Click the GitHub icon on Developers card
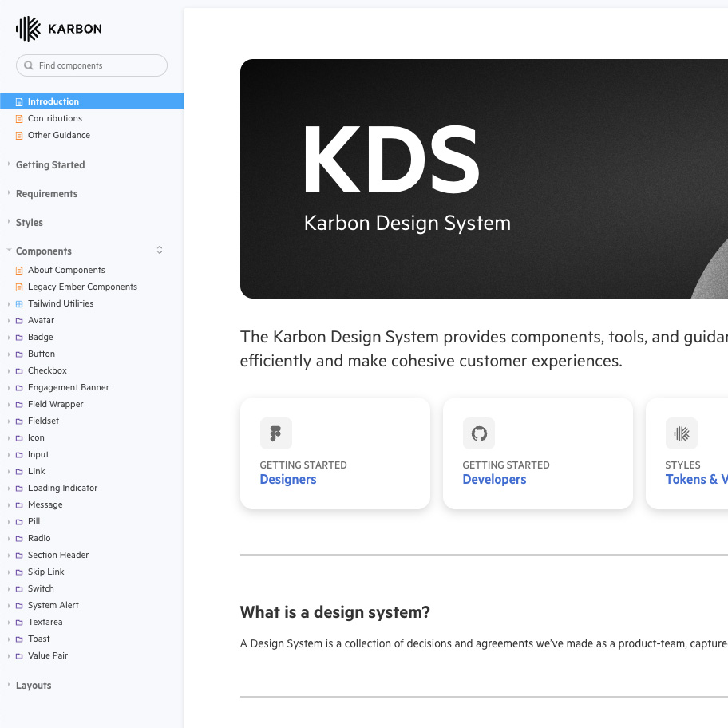Screen dimensions: 728x728 point(478,433)
